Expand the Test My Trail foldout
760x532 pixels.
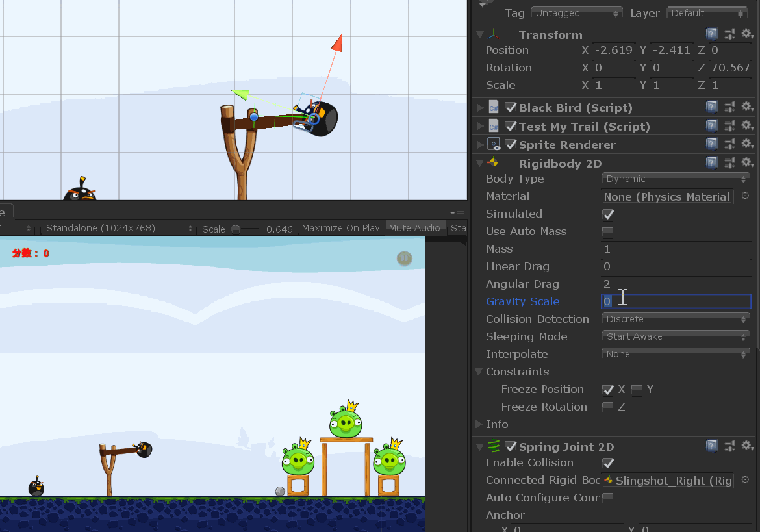pyautogui.click(x=479, y=127)
